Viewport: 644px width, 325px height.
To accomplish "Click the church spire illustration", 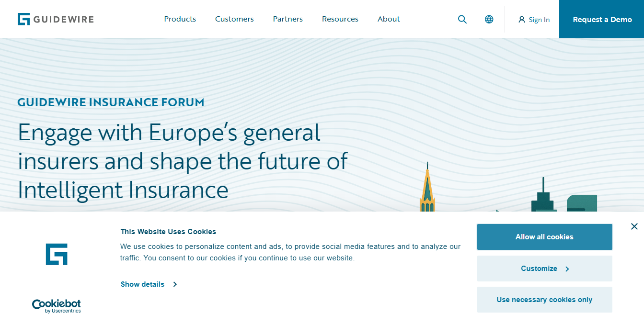I will (x=427, y=189).
